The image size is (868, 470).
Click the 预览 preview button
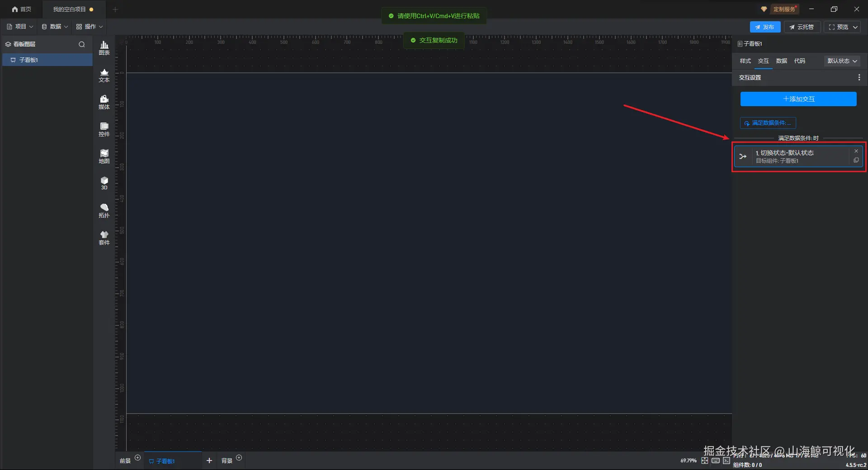[839, 27]
